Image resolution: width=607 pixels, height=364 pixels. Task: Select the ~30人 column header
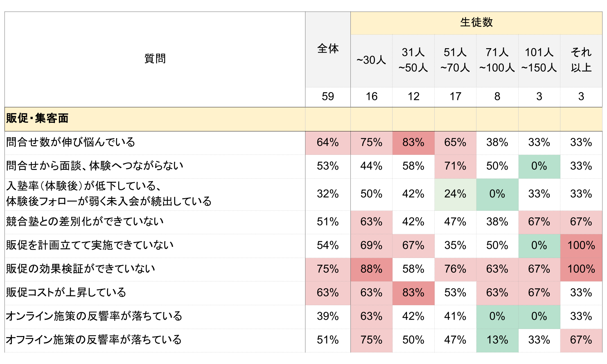coord(371,60)
